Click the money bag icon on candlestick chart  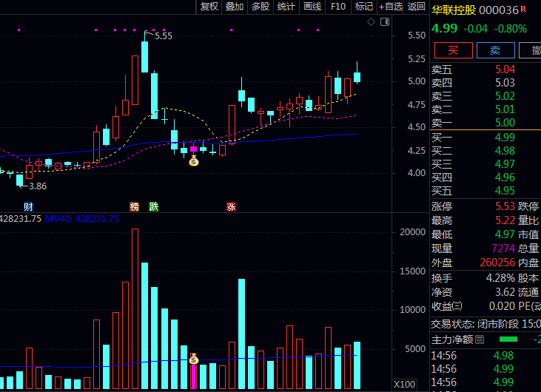(x=194, y=160)
